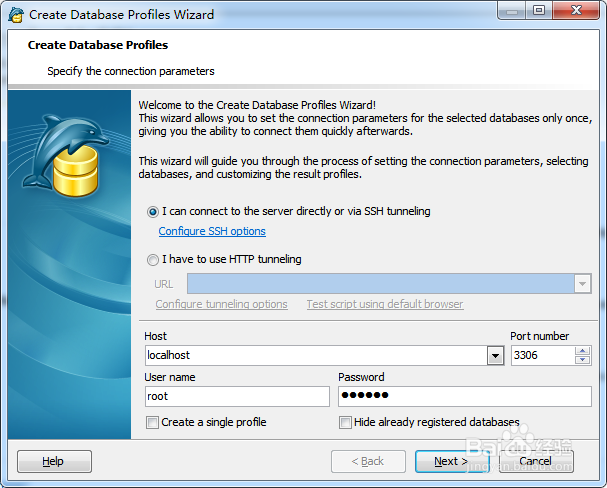
Task: Minimize the wizard window
Action: pos(512,11)
